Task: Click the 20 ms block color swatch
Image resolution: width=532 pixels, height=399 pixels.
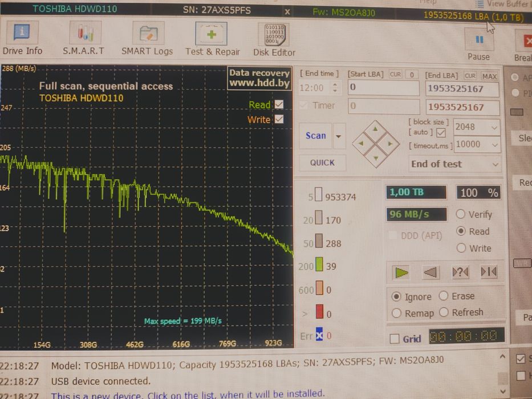Action: coord(319,218)
